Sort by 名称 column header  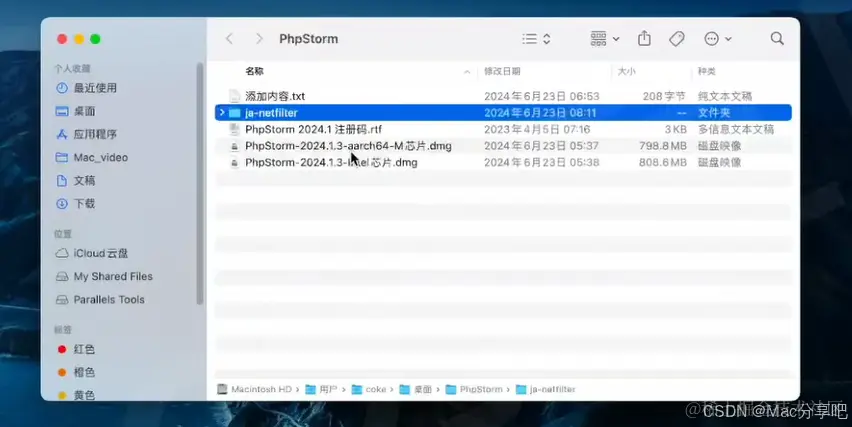254,71
